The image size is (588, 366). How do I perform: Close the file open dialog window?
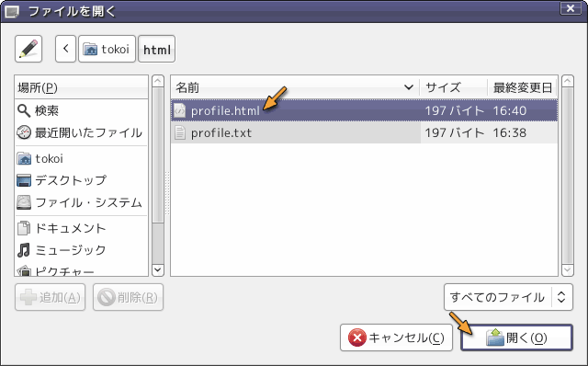point(571,8)
